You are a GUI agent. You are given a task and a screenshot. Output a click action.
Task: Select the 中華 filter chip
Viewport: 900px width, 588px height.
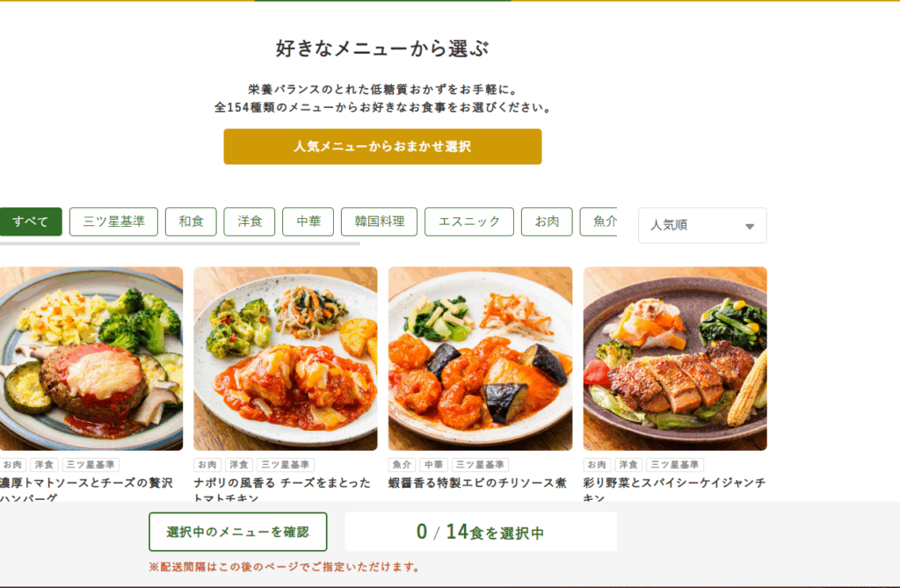(x=308, y=221)
